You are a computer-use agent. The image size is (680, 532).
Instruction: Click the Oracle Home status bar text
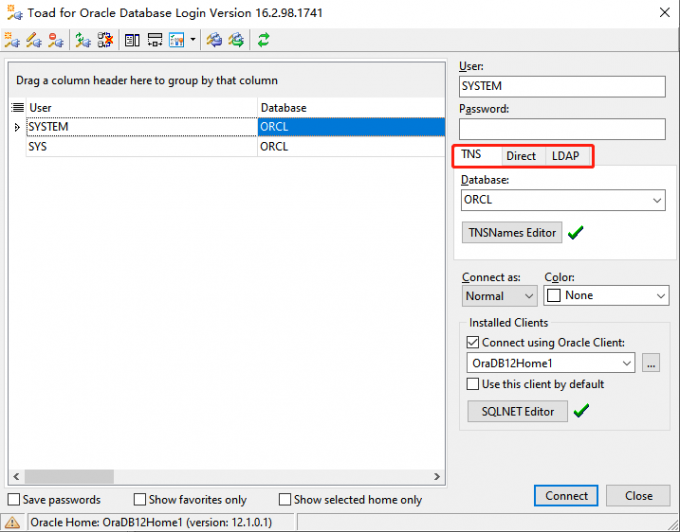[x=151, y=522]
